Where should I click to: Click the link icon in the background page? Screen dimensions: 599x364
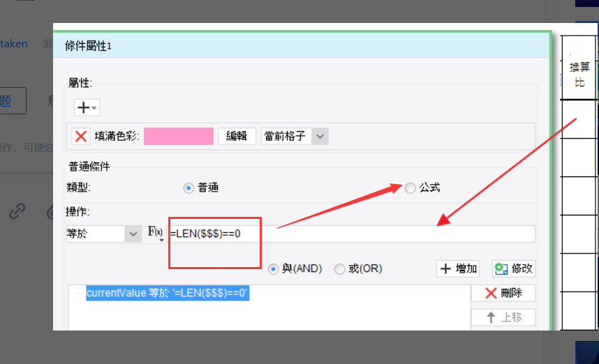[17, 211]
